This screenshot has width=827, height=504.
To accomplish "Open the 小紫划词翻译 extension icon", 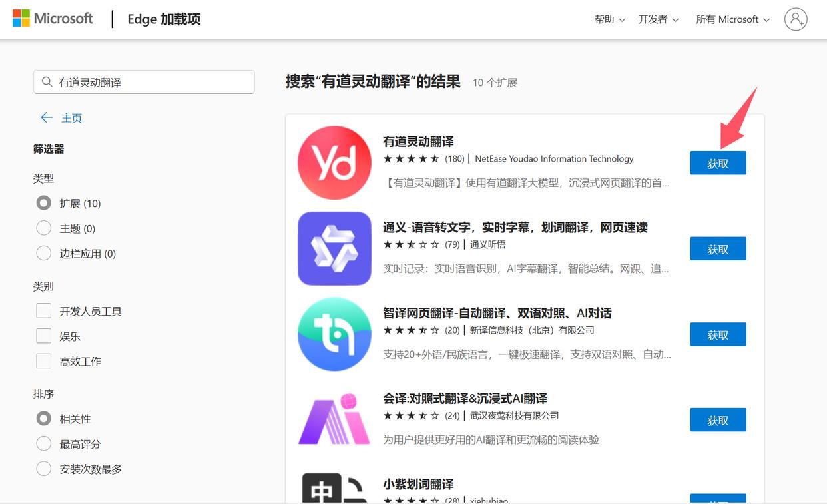I will tap(334, 487).
